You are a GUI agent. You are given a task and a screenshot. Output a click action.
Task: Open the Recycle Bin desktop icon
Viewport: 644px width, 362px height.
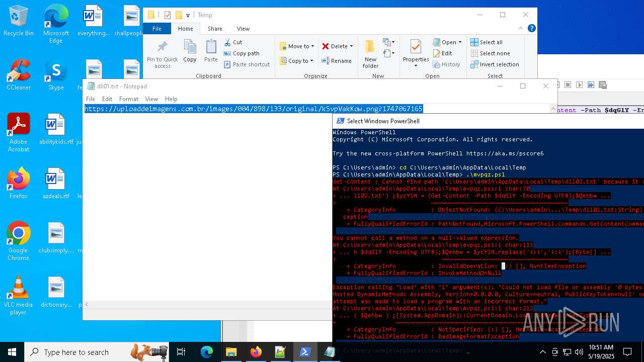pos(19,21)
